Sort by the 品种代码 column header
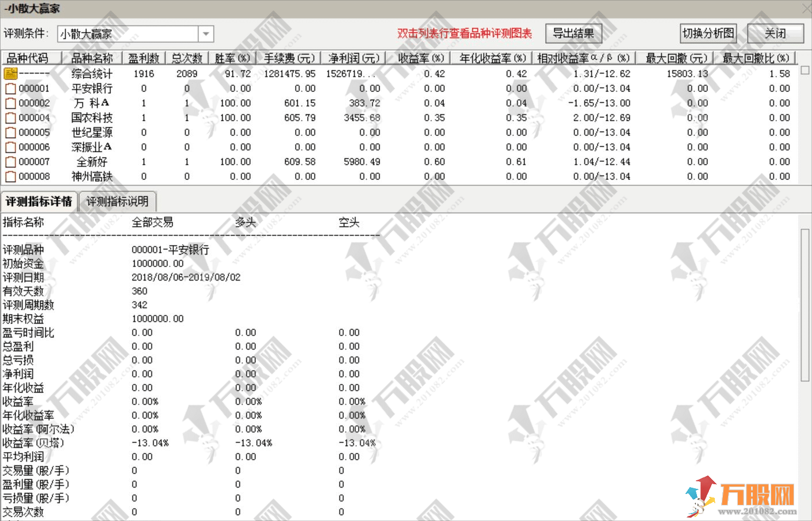 tap(31, 58)
